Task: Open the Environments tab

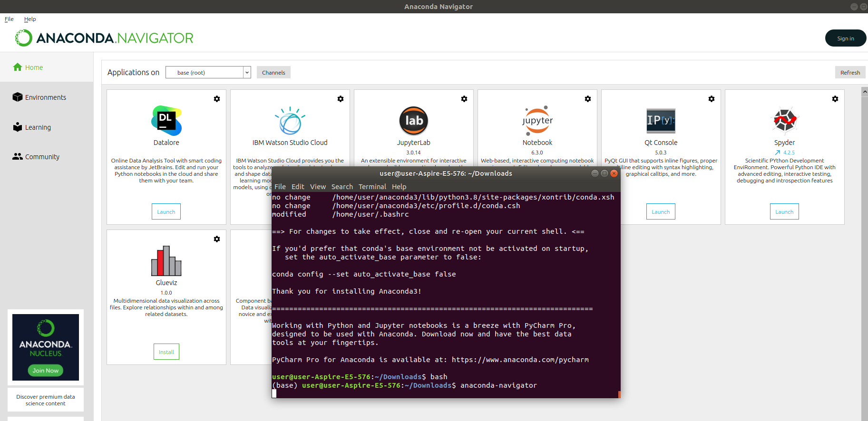Action: [47, 97]
